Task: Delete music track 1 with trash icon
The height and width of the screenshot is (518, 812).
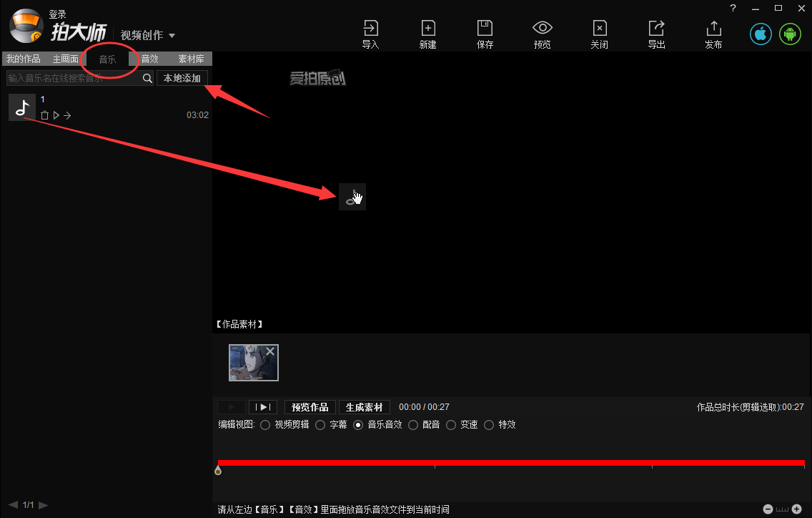Action: click(x=44, y=114)
